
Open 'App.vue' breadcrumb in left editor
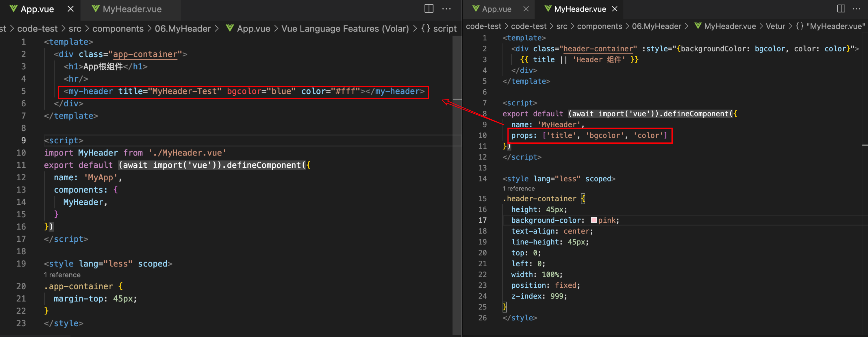tap(253, 29)
